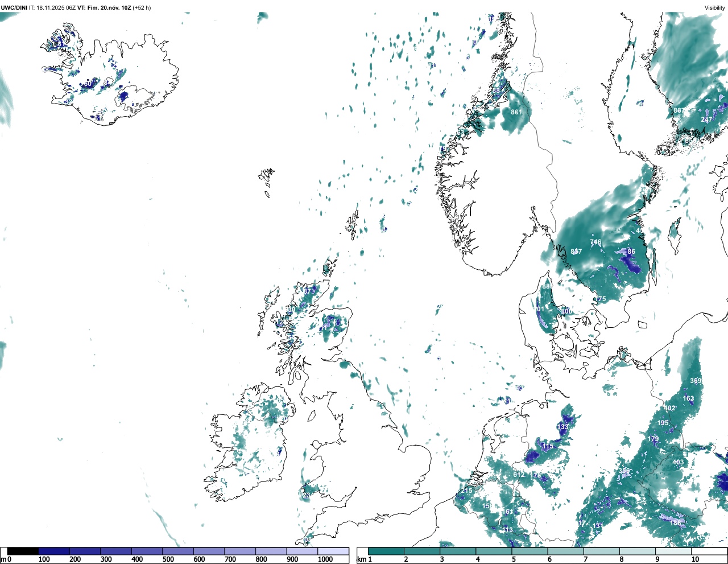
Task: Click the "163" value on the map
Action: point(689,398)
